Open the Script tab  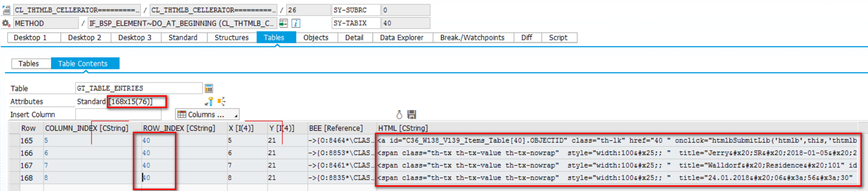point(558,37)
